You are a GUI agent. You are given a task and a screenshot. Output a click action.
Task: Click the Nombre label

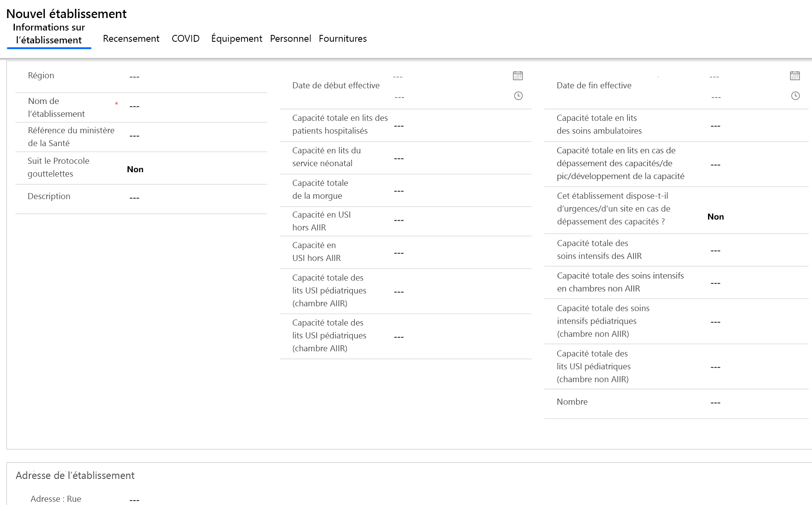coord(572,402)
